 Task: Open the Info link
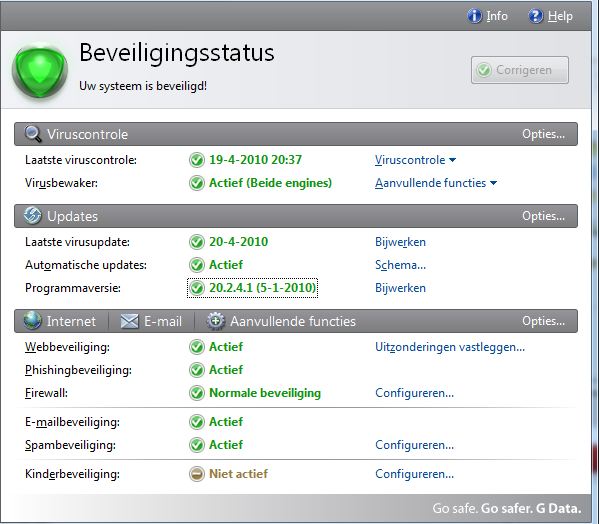(497, 16)
